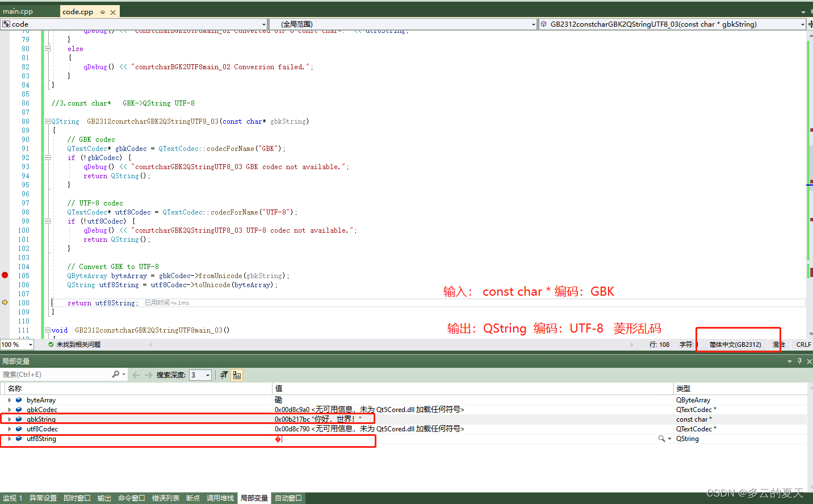Click the back navigation arrow in Locals toolbar
This screenshot has width=813, height=504.
(136, 375)
